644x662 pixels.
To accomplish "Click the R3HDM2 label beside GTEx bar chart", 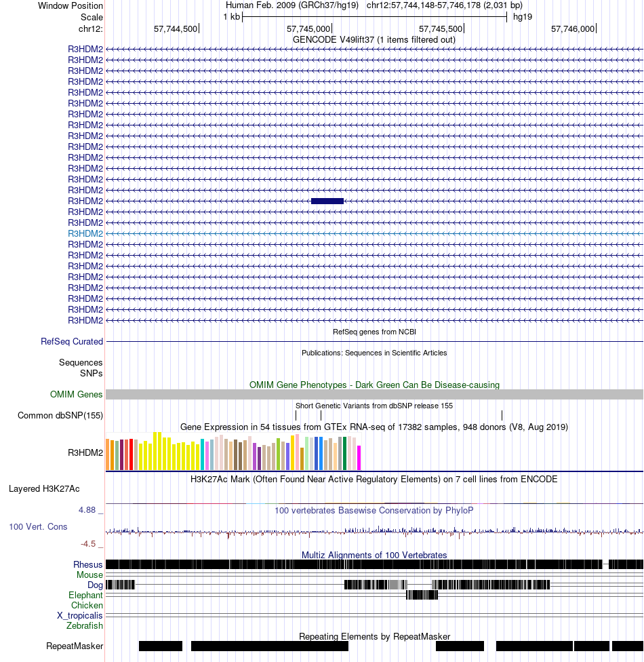I will click(x=85, y=452).
